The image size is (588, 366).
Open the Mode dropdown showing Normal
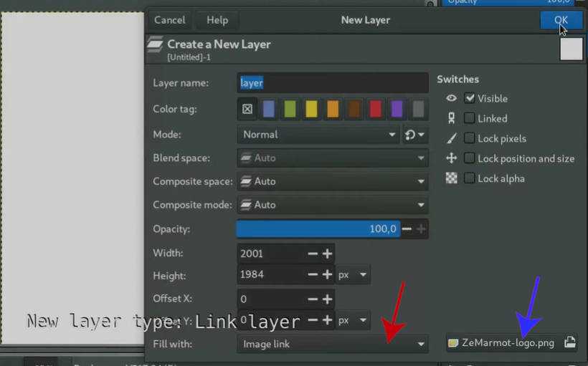coord(318,135)
